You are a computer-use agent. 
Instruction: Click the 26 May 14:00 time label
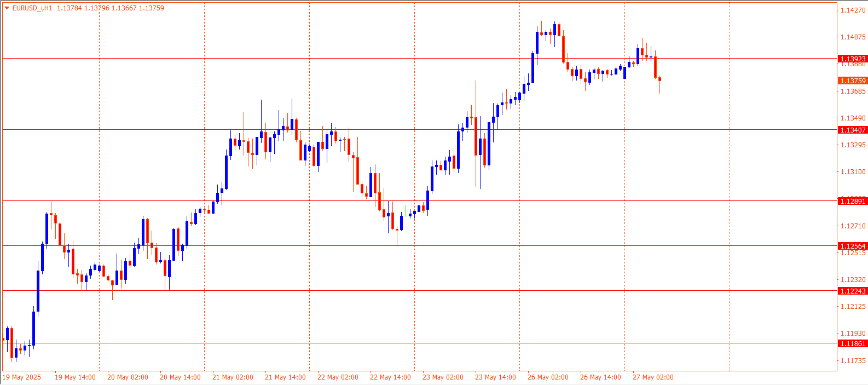point(600,377)
